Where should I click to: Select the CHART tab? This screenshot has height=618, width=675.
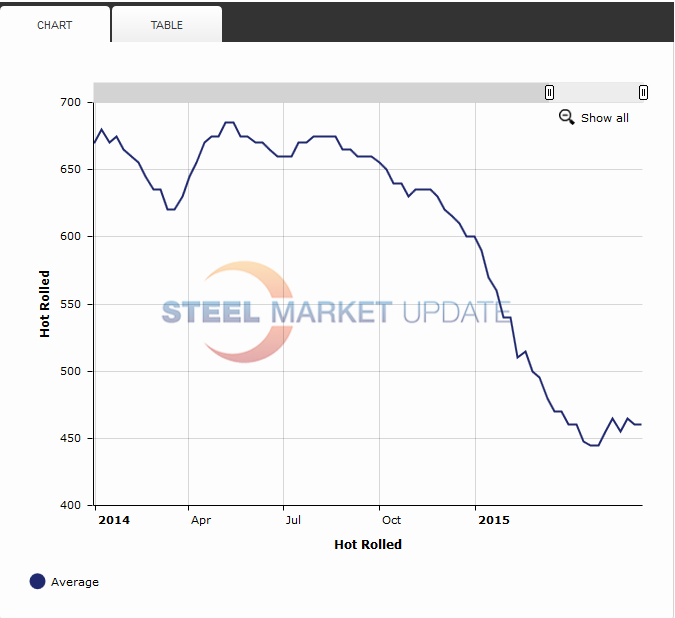pyautogui.click(x=55, y=25)
